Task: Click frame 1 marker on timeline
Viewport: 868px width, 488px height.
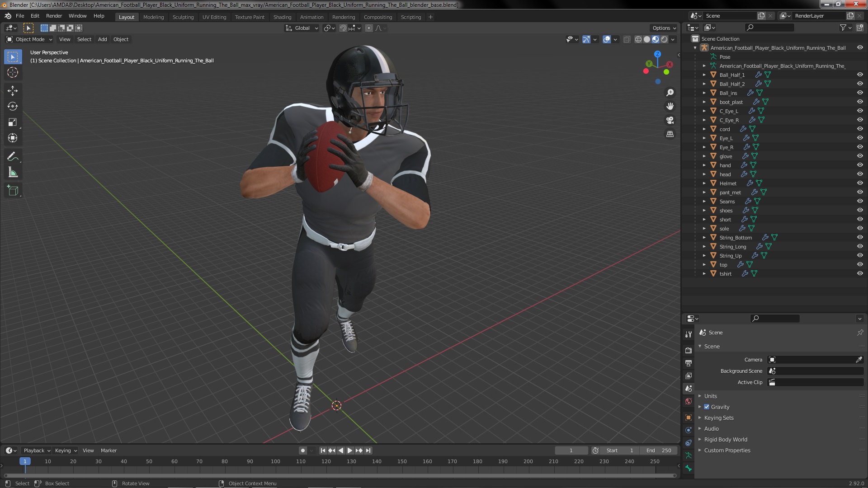Action: [24, 460]
